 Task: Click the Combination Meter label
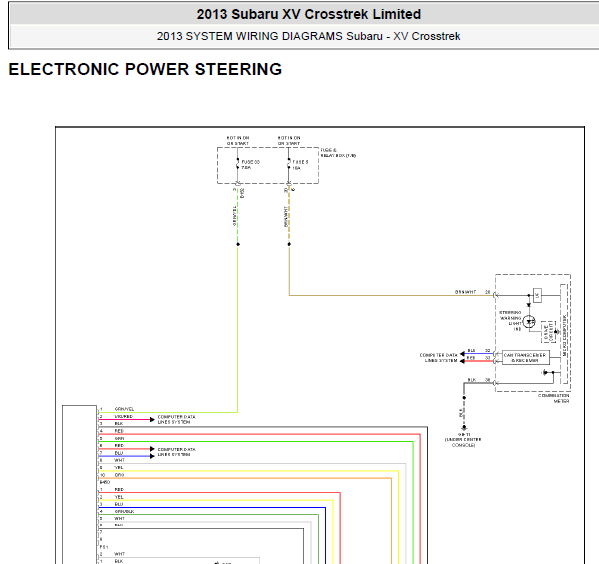click(x=554, y=399)
